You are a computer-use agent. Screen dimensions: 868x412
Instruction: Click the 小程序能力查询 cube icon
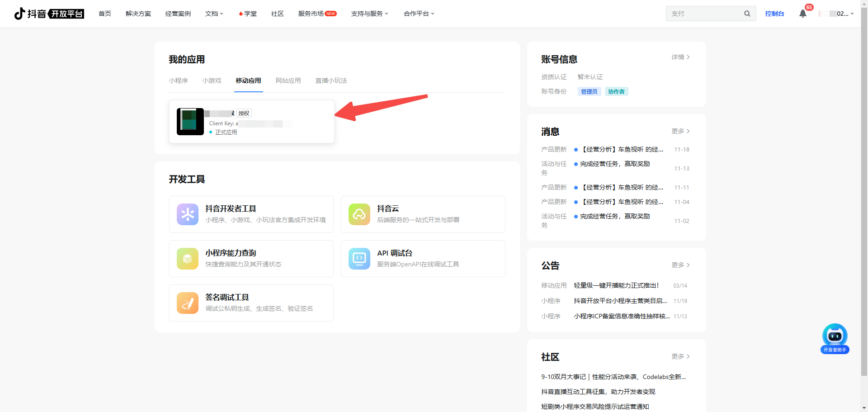(188, 259)
